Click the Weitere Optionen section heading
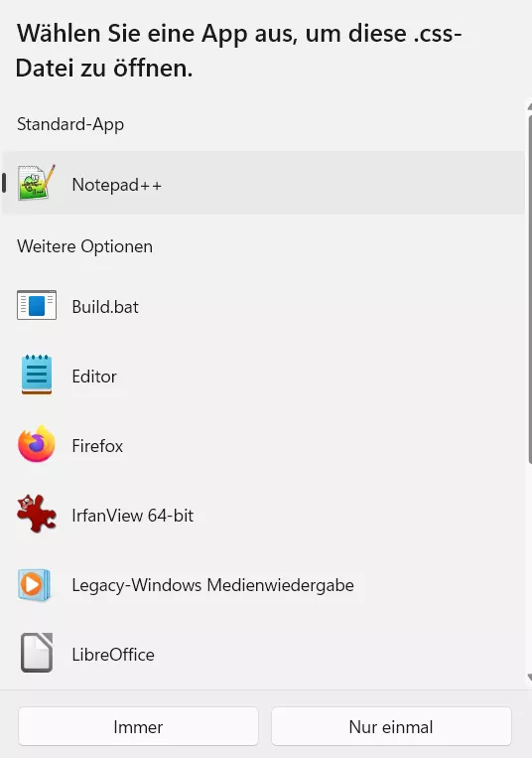 (x=85, y=246)
